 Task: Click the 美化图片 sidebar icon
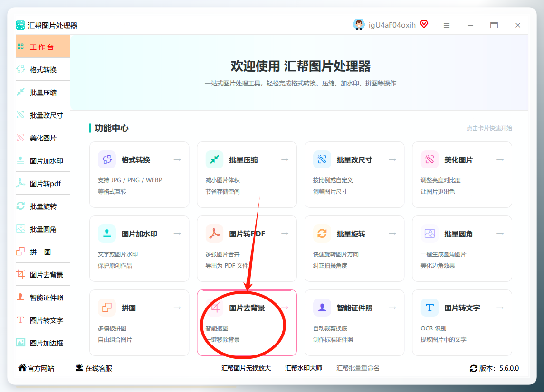tap(20, 138)
